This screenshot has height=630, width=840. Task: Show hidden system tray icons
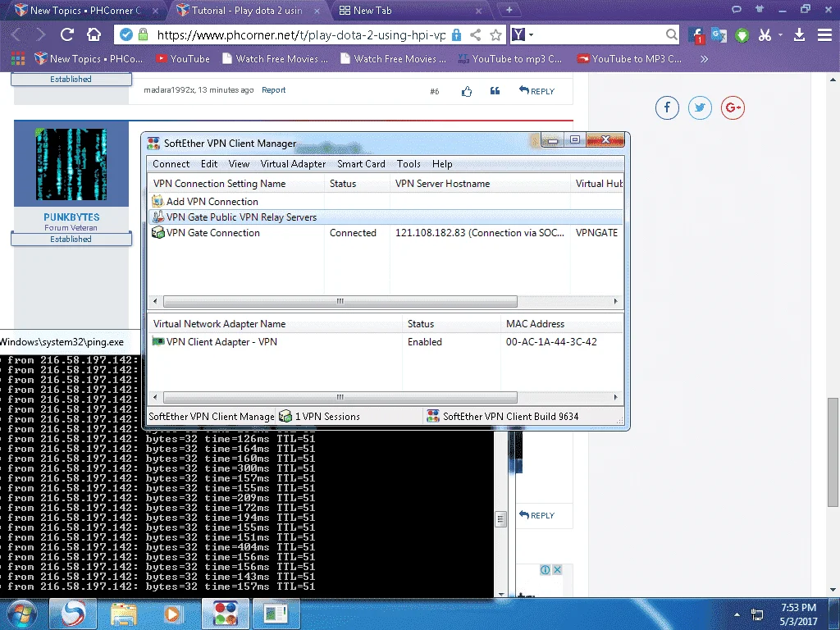tap(737, 614)
